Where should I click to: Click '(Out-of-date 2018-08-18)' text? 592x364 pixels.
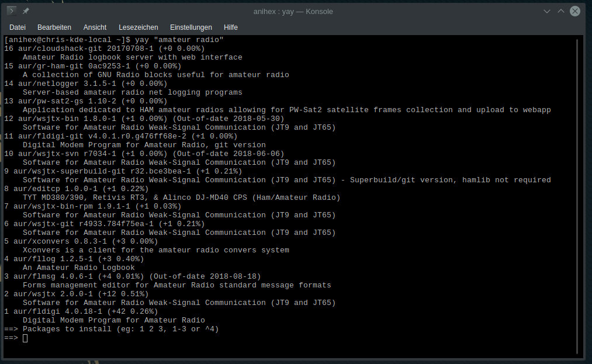coord(205,276)
